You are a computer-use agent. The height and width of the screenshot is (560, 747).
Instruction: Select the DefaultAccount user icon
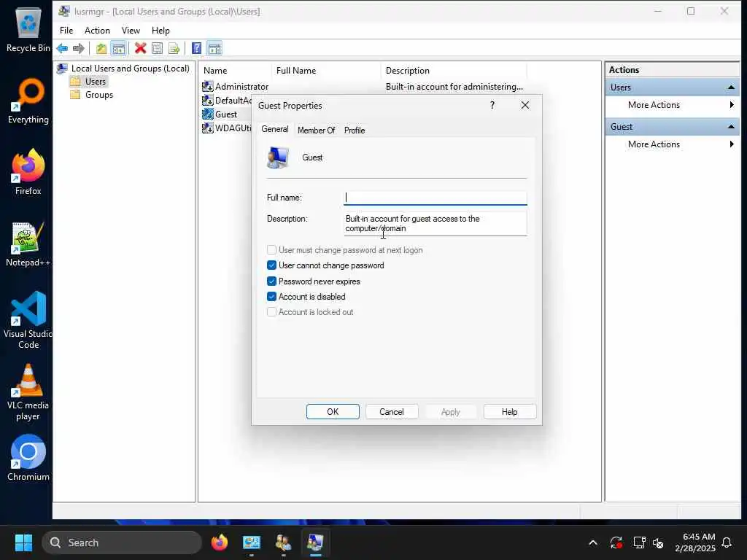pos(207,101)
